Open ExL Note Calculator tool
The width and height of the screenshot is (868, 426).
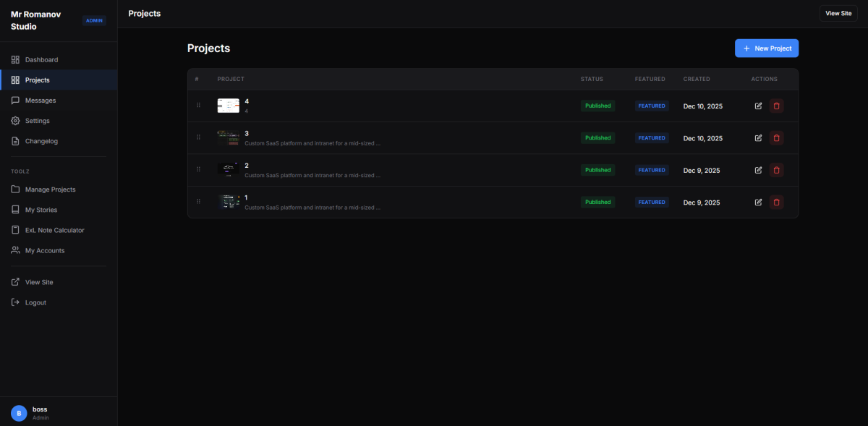click(54, 230)
